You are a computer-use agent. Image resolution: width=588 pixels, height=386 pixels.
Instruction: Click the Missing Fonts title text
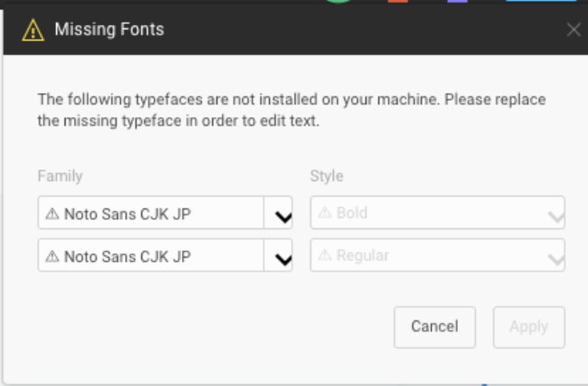click(109, 30)
